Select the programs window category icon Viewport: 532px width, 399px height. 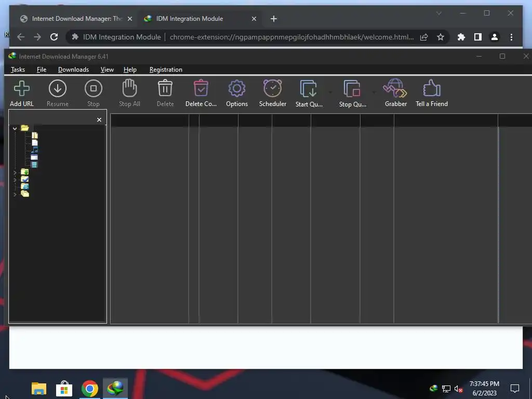(34, 157)
